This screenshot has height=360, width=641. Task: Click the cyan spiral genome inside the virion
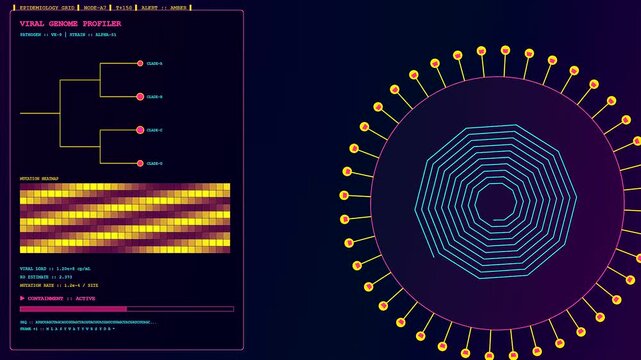tap(495, 202)
